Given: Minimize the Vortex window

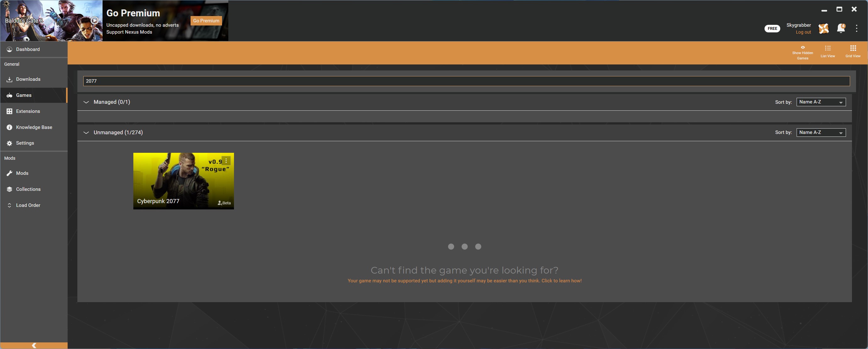Looking at the screenshot, I should (x=824, y=10).
